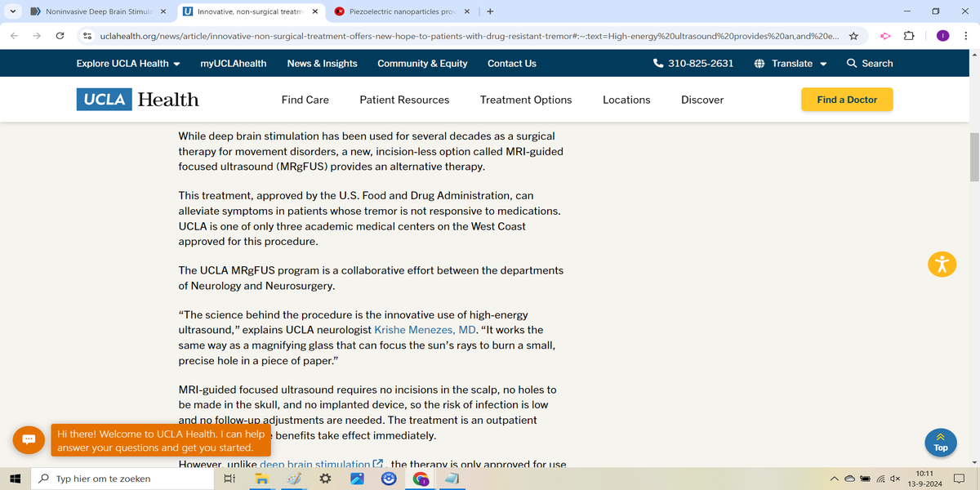Open the Contact Us link
980x490 pixels.
click(x=512, y=63)
